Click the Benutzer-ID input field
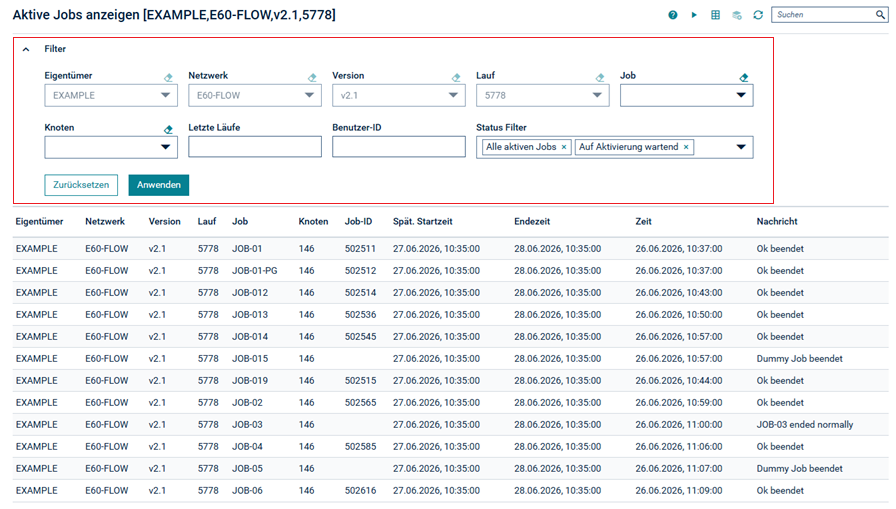Image resolution: width=896 pixels, height=509 pixels. coord(399,147)
